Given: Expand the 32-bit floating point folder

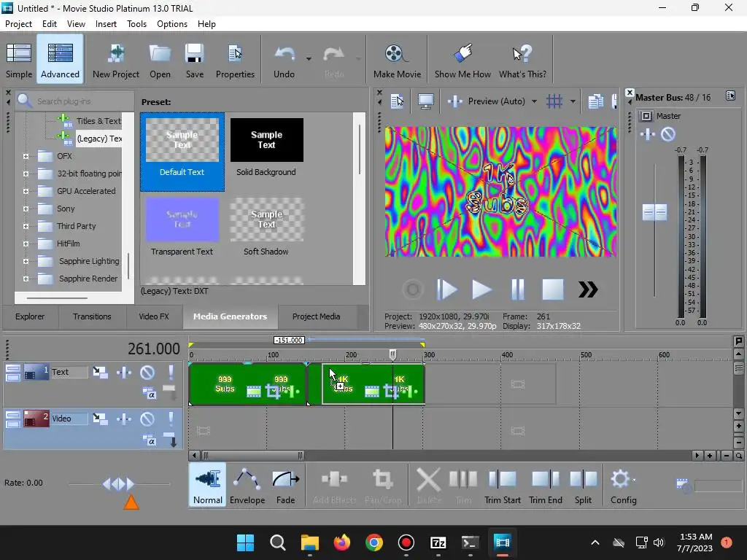Looking at the screenshot, I should tap(26, 174).
